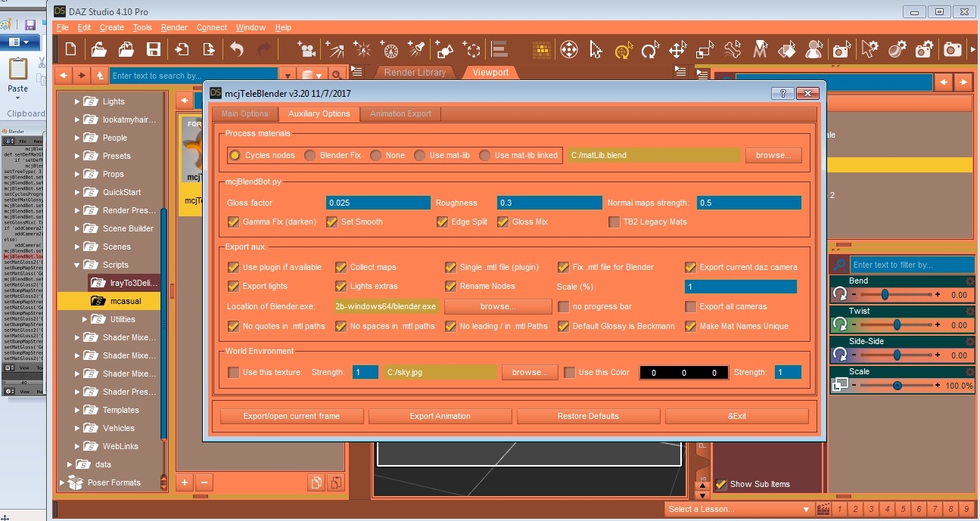This screenshot has width=980, height=521.
Task: Select the Create New Camera icon
Action: [x=306, y=50]
